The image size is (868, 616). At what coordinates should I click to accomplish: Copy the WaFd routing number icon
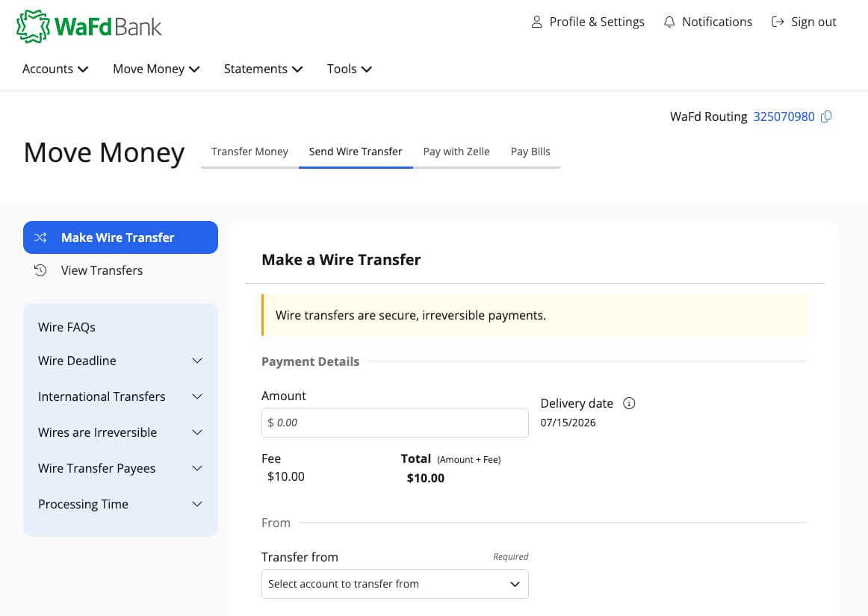(x=826, y=116)
